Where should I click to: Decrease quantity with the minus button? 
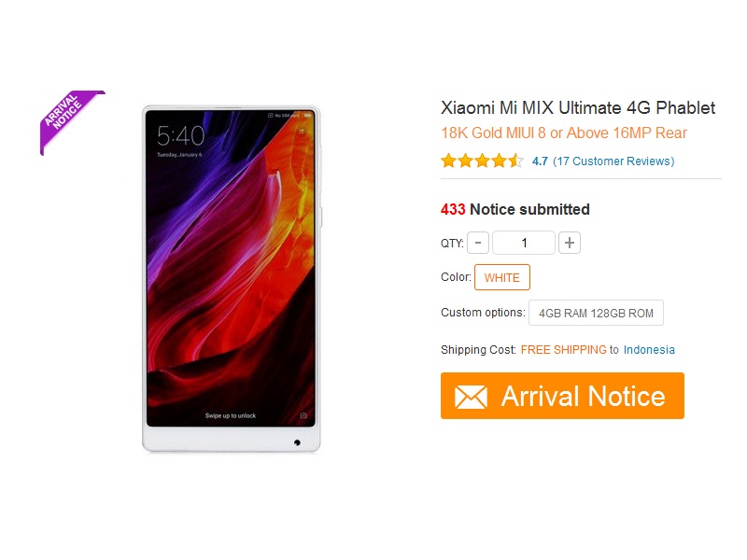pyautogui.click(x=478, y=243)
